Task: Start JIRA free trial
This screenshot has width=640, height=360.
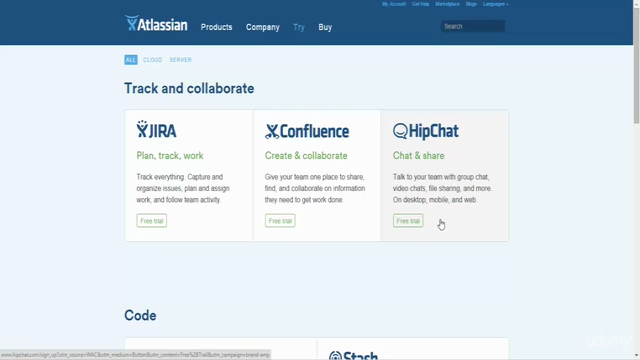Action: [151, 221]
